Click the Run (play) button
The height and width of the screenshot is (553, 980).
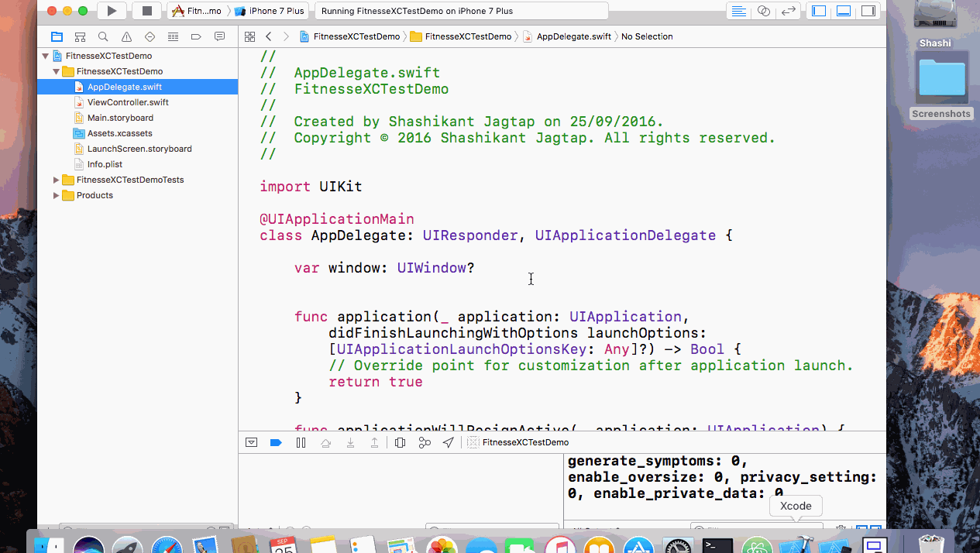click(112, 11)
